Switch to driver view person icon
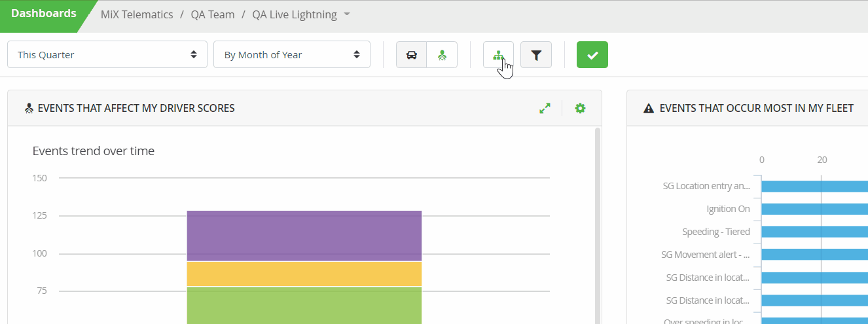This screenshot has height=324, width=868. coord(442,55)
